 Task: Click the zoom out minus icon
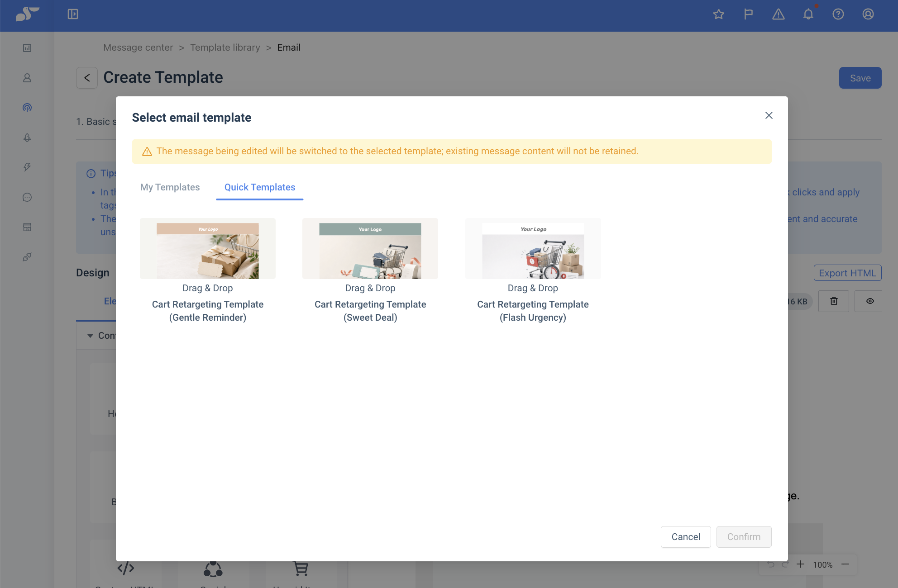tap(845, 564)
